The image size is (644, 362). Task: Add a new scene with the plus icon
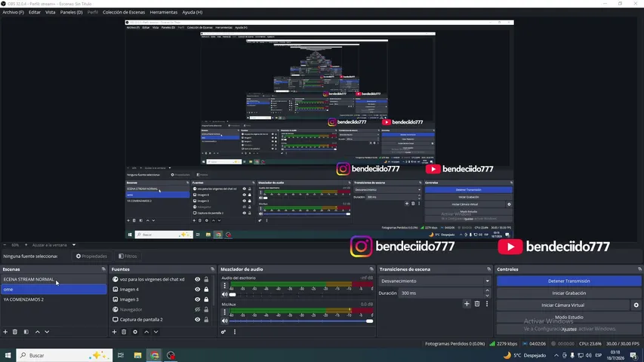pos(5,332)
